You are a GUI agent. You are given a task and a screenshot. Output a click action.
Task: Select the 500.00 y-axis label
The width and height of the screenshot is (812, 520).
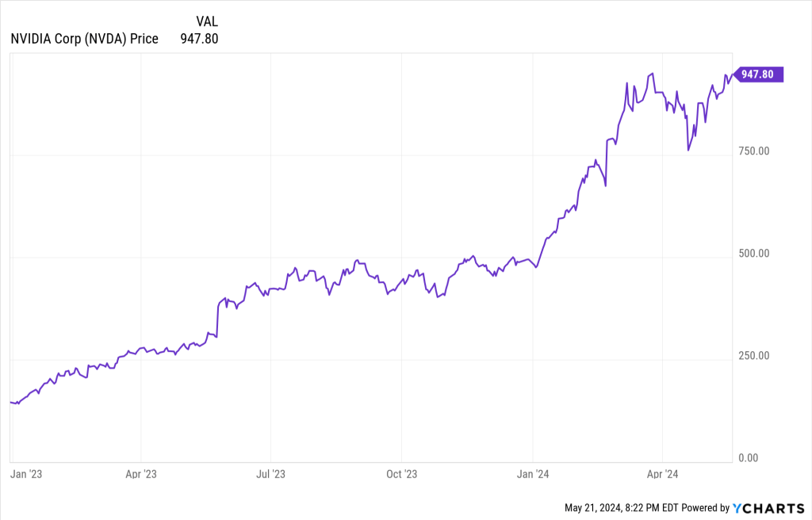point(753,254)
